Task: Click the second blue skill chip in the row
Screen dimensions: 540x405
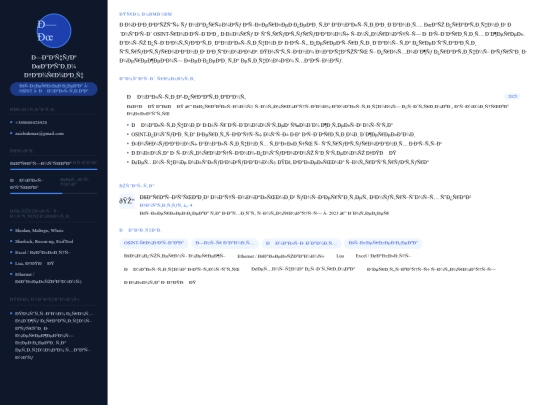Action: 225,243
